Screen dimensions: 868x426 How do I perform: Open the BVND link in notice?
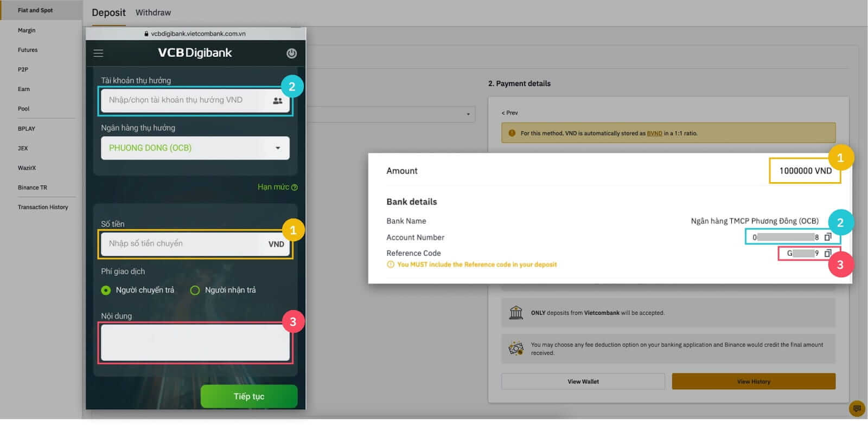point(654,133)
